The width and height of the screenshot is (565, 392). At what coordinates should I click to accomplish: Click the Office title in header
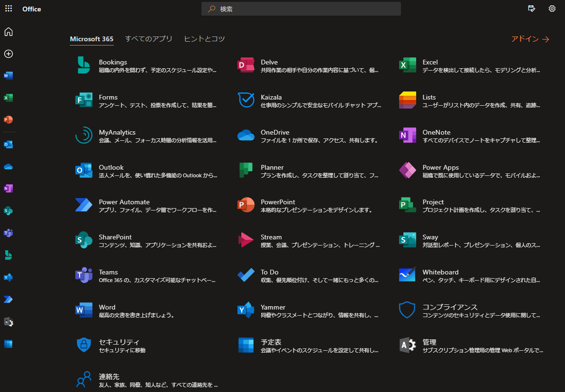click(32, 9)
